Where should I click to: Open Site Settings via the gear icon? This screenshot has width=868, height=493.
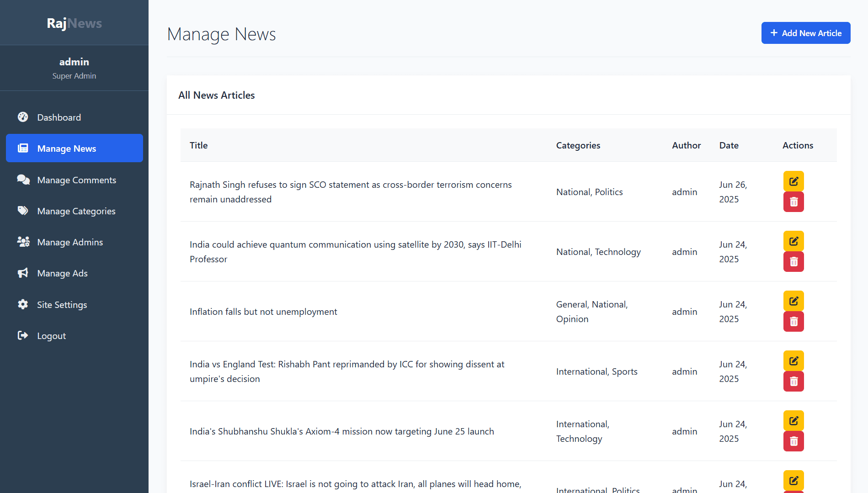(x=23, y=304)
